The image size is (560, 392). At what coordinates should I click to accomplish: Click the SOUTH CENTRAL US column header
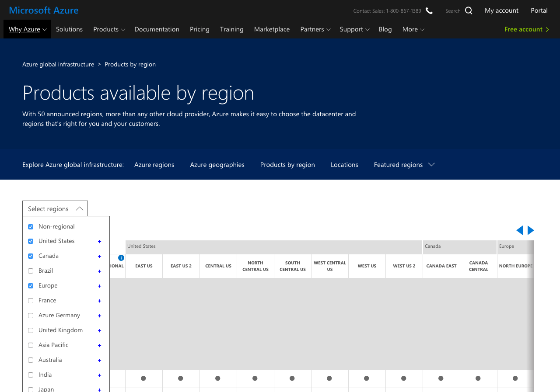[x=293, y=266]
